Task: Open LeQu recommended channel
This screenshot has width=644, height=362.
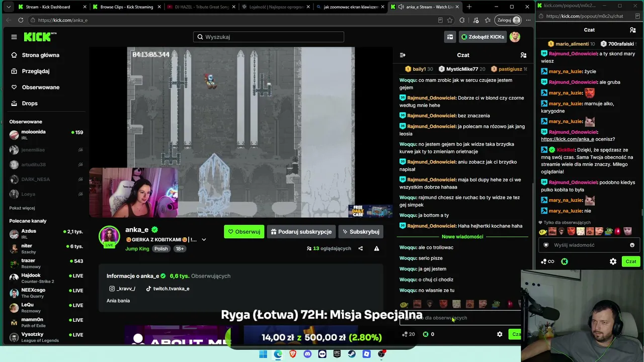Action: [x=46, y=308]
